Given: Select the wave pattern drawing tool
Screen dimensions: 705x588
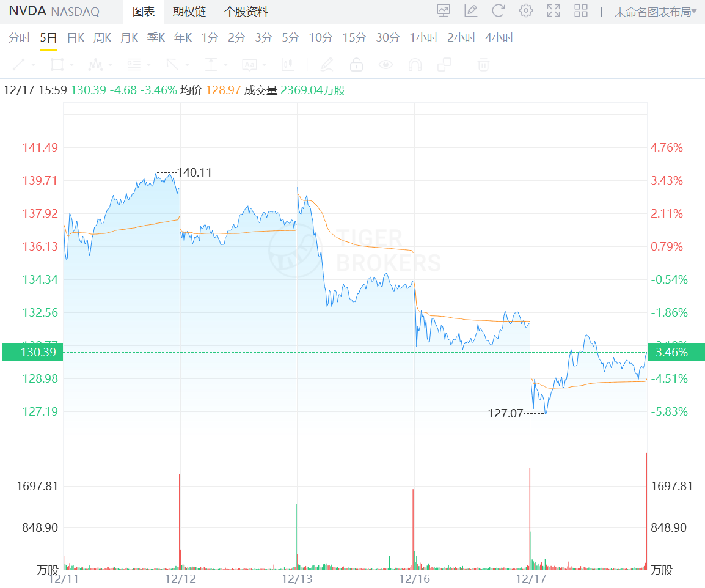Looking at the screenshot, I should pos(95,65).
